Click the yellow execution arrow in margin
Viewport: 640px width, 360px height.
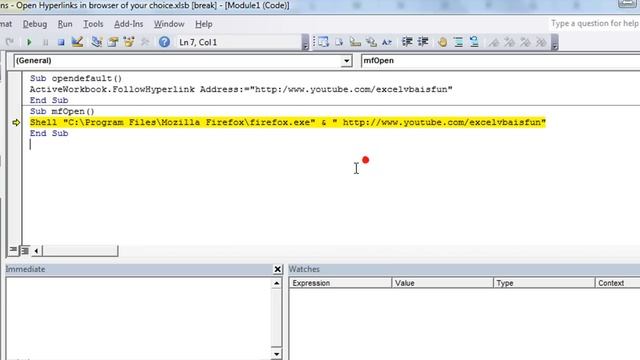pos(16,122)
